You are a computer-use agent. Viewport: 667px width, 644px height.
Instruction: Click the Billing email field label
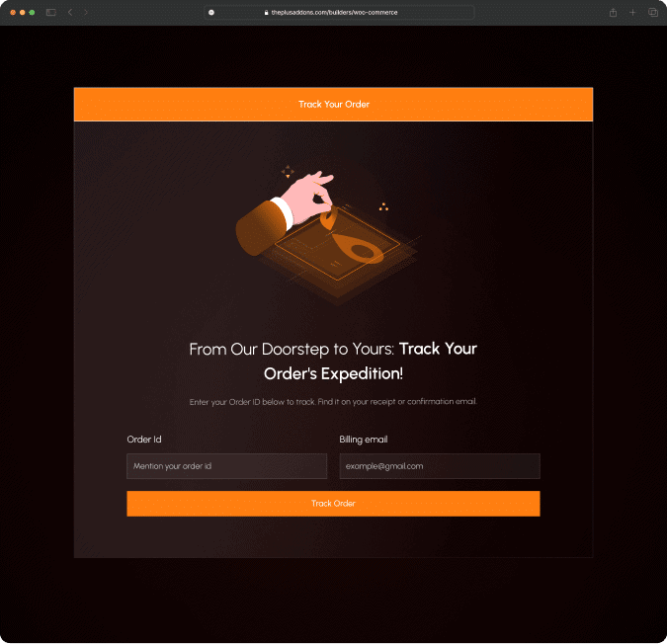(364, 439)
